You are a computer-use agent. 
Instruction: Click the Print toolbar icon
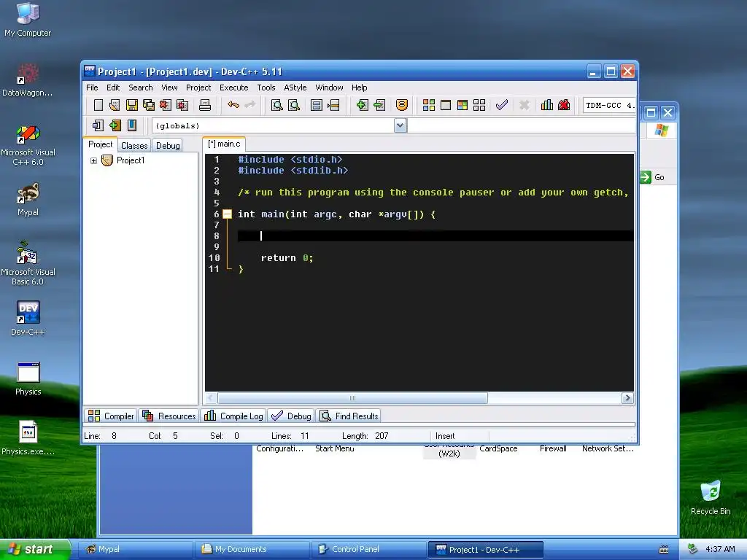(x=205, y=105)
